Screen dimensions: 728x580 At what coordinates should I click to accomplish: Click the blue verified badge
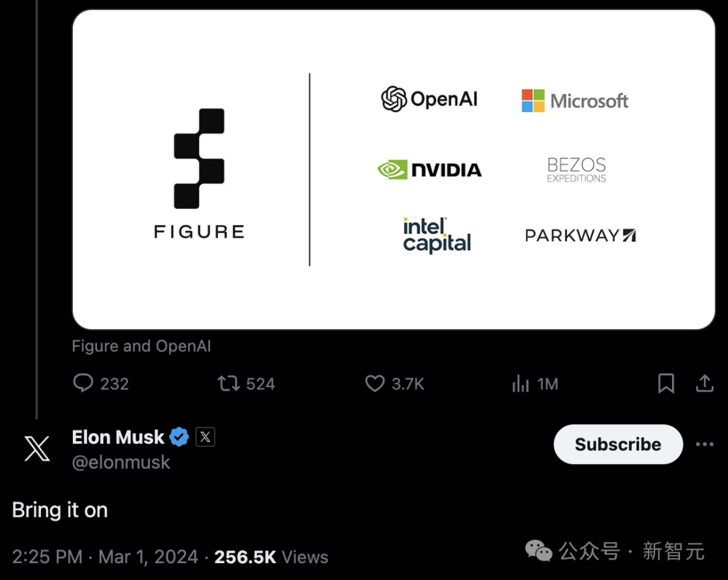pos(179,438)
